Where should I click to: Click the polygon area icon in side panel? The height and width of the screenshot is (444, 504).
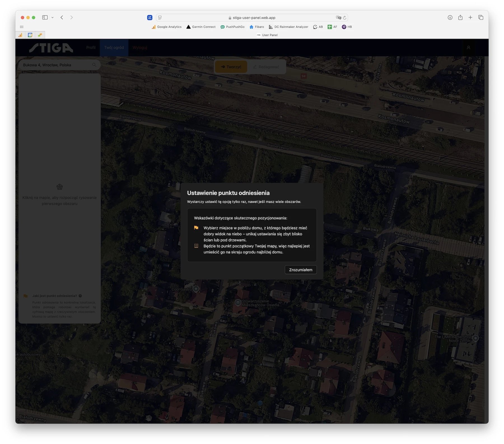click(x=60, y=187)
